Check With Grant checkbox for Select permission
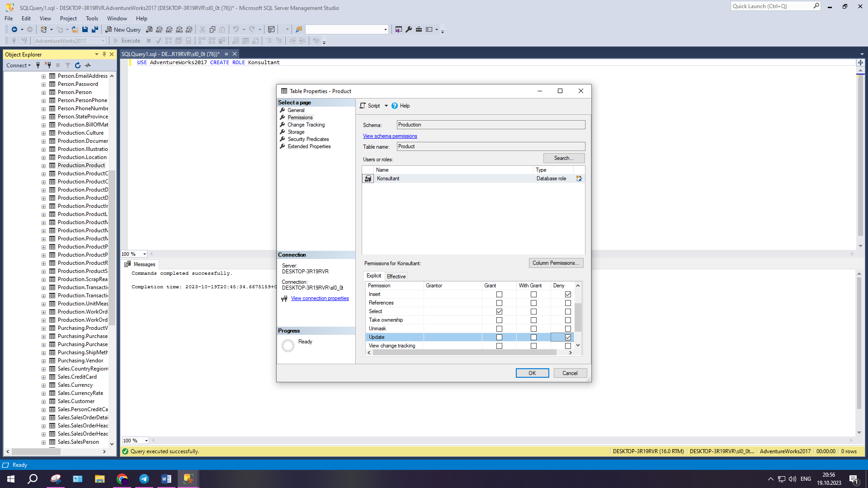The image size is (868, 488). click(533, 312)
